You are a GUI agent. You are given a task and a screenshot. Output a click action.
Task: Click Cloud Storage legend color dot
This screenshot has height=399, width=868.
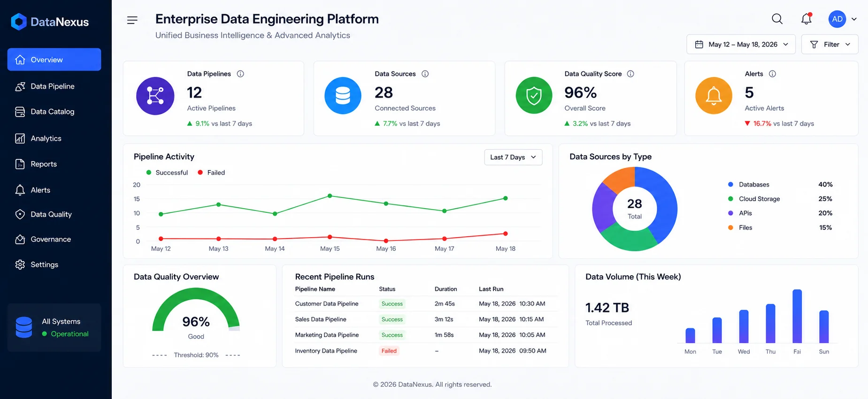coord(730,199)
